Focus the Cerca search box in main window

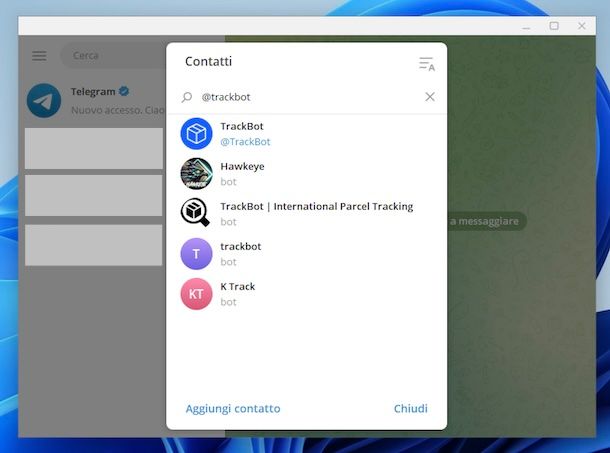(x=114, y=56)
